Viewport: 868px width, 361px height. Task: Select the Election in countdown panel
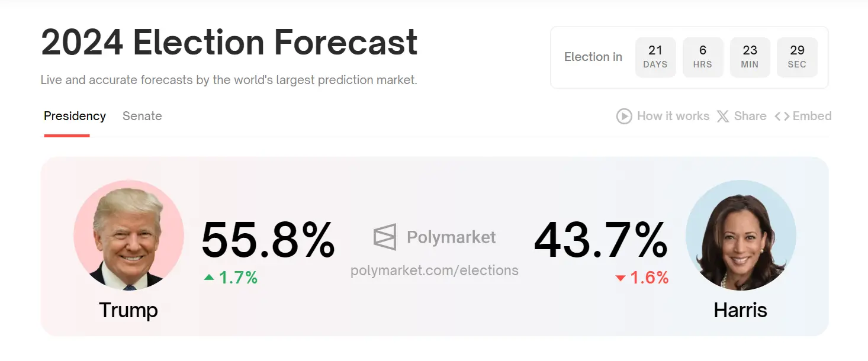(689, 57)
